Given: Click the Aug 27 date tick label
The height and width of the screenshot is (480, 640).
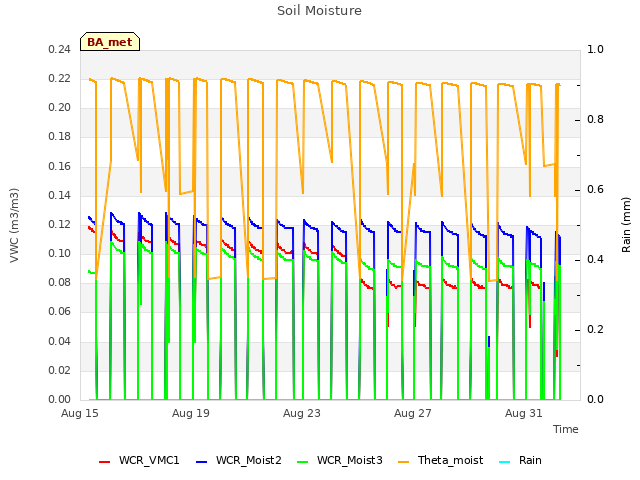Looking at the screenshot, I should 413,413.
